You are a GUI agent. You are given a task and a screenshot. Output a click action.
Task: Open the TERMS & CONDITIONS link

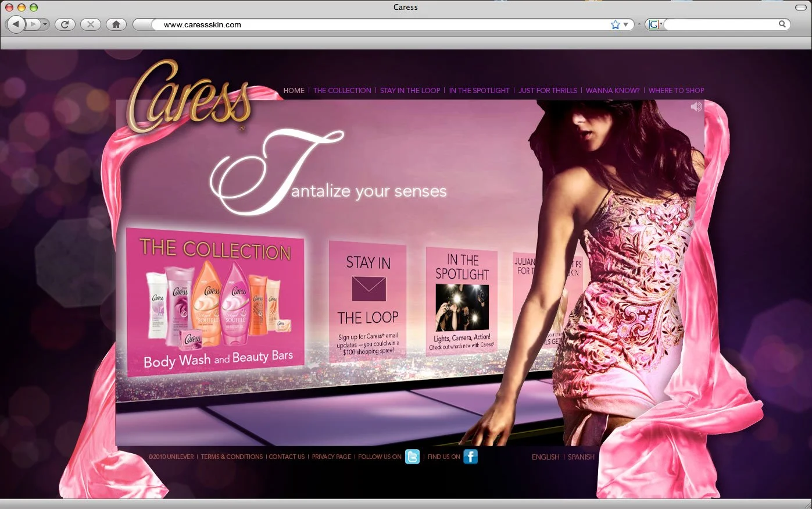(232, 457)
